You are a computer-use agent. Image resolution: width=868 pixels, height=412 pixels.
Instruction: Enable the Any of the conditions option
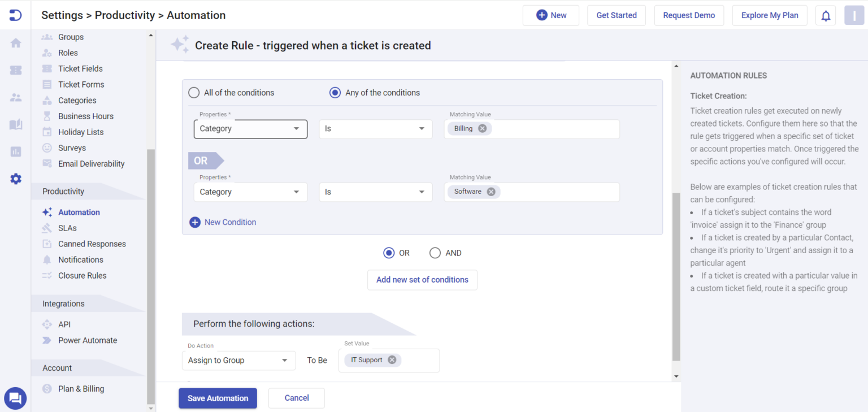point(335,92)
